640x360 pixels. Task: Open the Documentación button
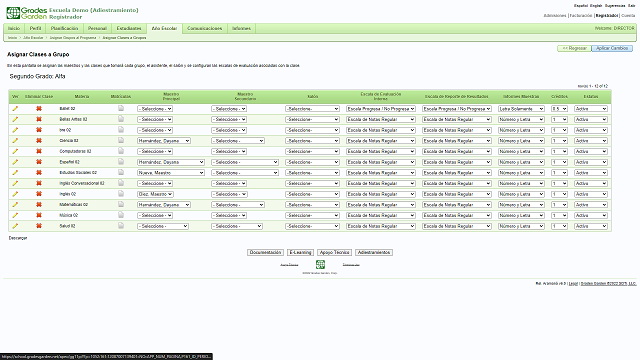[x=265, y=253]
